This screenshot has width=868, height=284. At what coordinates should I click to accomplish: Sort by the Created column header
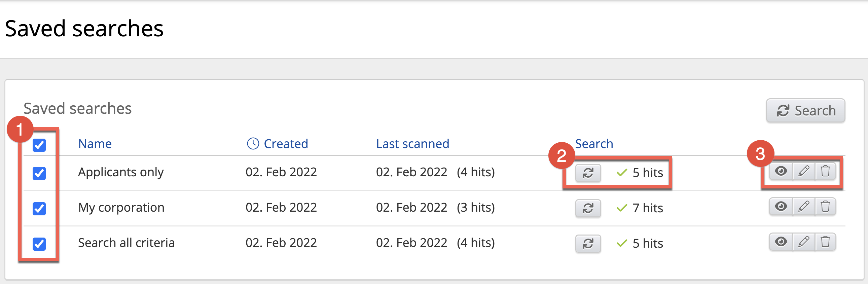tap(285, 144)
